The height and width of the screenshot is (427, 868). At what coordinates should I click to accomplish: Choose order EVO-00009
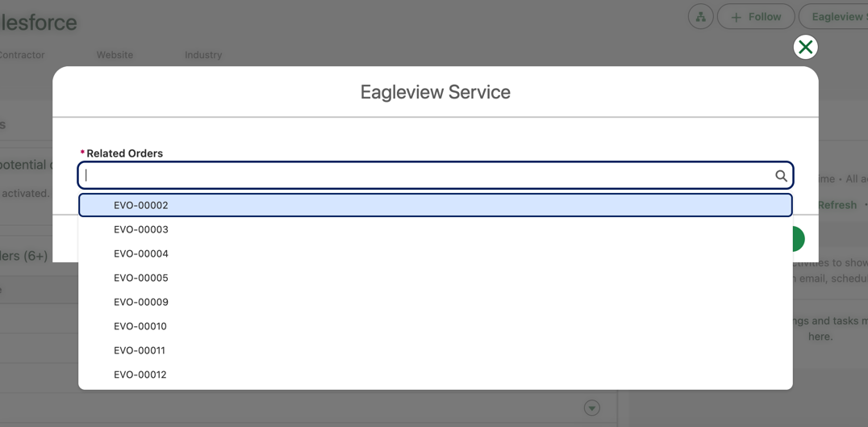[x=141, y=302]
